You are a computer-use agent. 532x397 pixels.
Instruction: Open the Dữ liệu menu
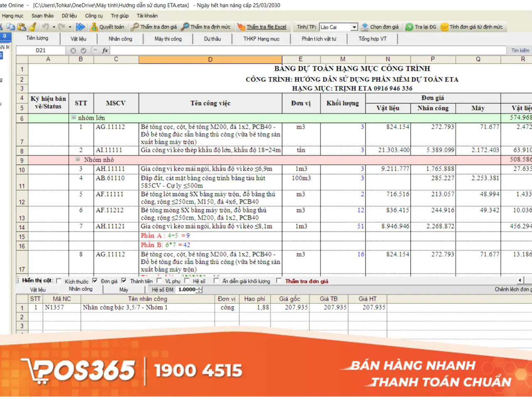(x=69, y=16)
